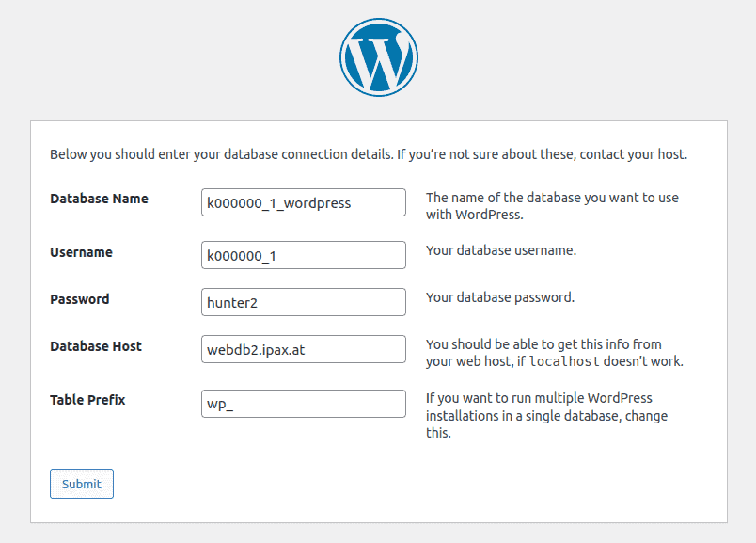Select the Password field containing hunter2

click(x=303, y=302)
